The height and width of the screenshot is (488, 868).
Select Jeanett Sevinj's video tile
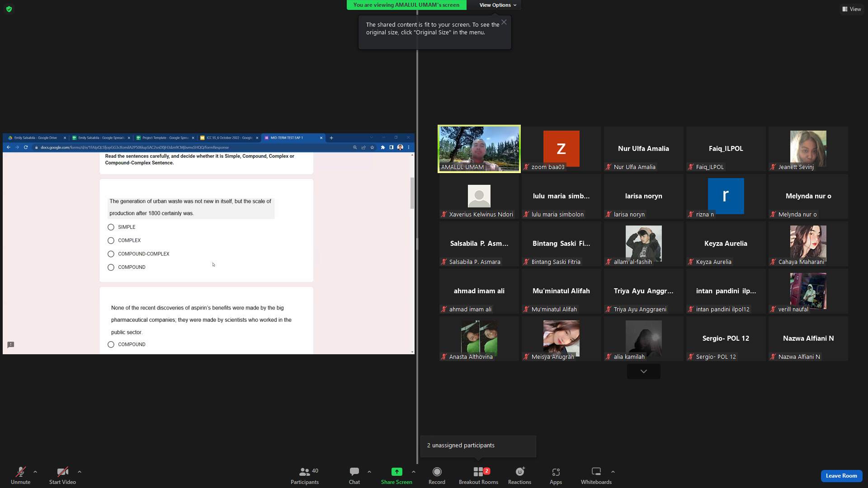(808, 149)
